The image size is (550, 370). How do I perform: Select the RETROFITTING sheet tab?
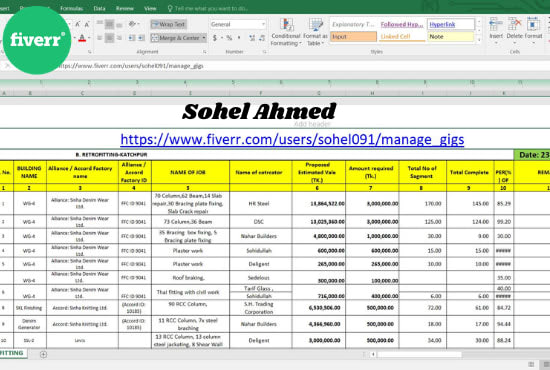coord(13,353)
